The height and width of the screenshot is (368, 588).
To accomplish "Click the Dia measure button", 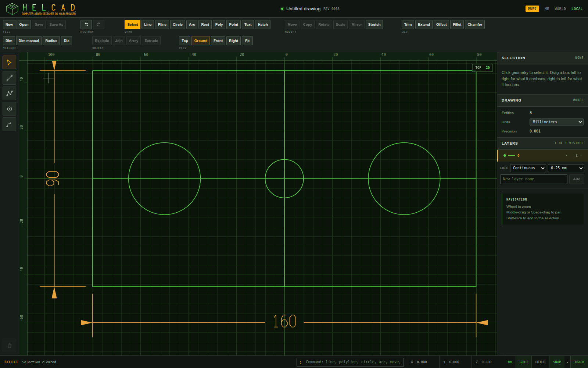I will click(x=67, y=41).
